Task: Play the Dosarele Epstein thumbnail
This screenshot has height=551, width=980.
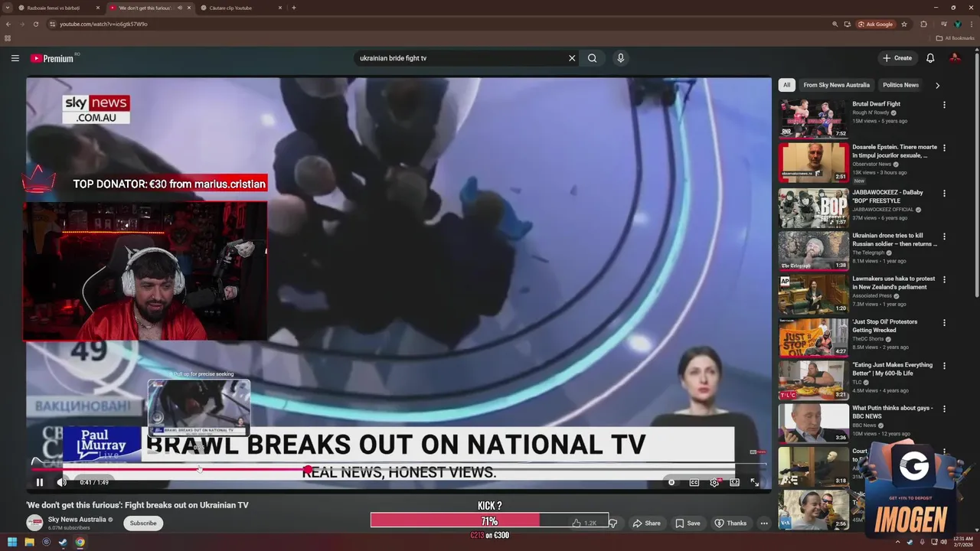Action: click(813, 162)
